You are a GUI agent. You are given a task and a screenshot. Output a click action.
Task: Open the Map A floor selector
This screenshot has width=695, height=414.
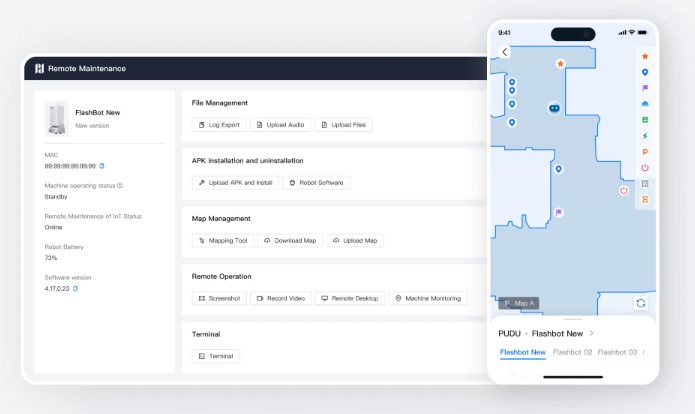(519, 303)
